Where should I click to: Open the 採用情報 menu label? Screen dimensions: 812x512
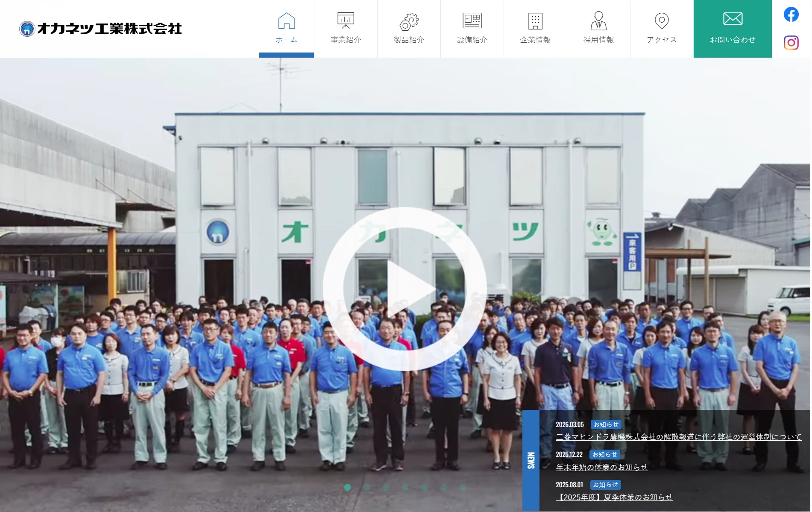(x=598, y=40)
